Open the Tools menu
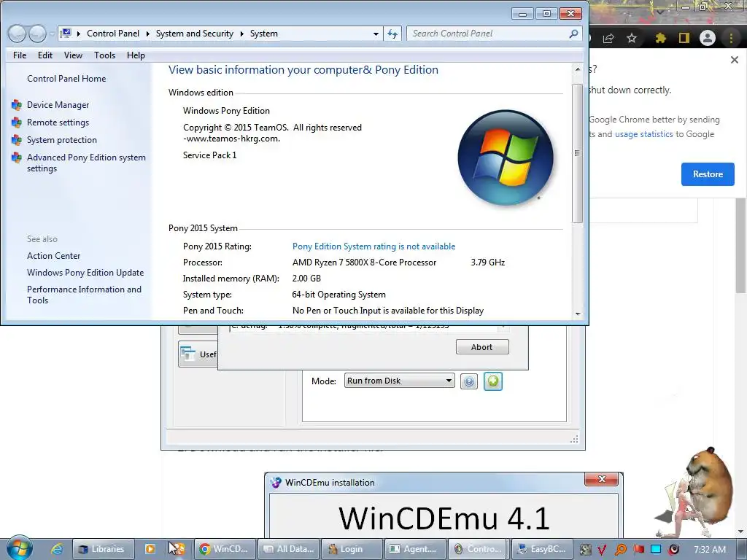Viewport: 747px width, 560px height. [x=104, y=55]
